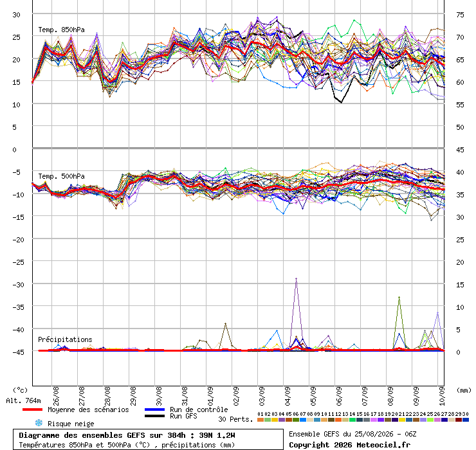Select perturbation 23 brown swatch
Screen dimensions: 476x450
416,420
